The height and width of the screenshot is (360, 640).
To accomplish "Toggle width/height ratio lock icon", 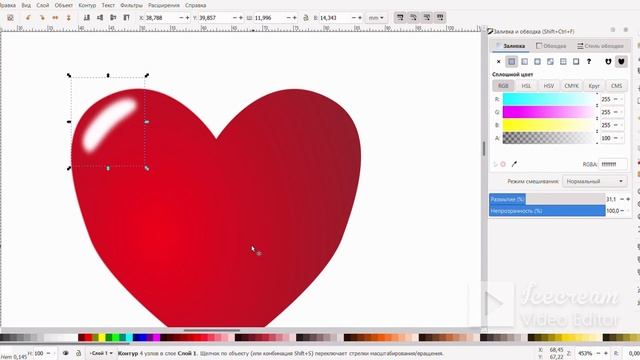I will pyautogui.click(x=306, y=18).
